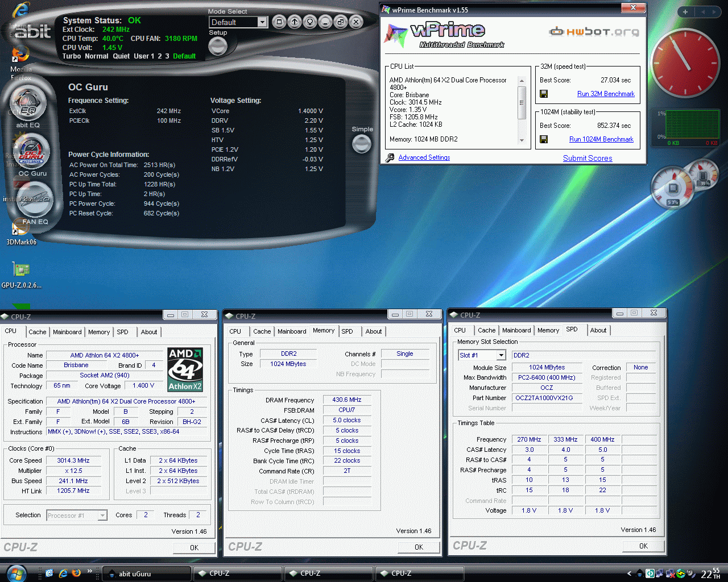Viewport: 728px width, 582px height.
Task: Select user profile 3 in uGuru
Action: pyautogui.click(x=167, y=56)
